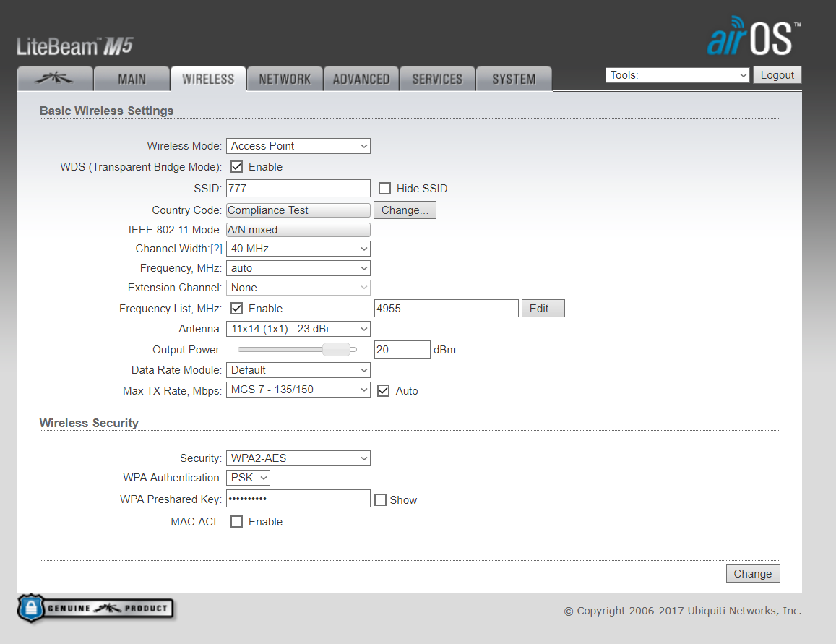The image size is (836, 644).
Task: Click the IEEE 802.11 Mode field
Action: pyautogui.click(x=298, y=230)
